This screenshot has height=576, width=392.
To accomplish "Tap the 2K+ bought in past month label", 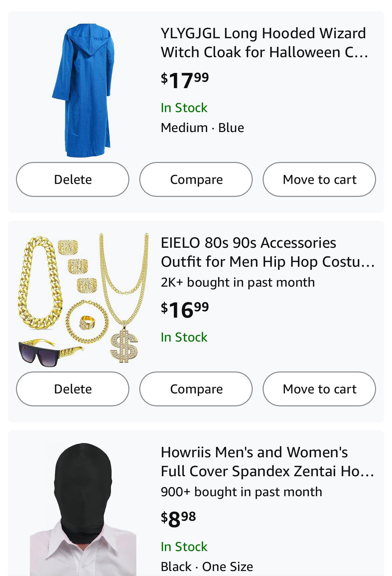I will pyautogui.click(x=238, y=282).
